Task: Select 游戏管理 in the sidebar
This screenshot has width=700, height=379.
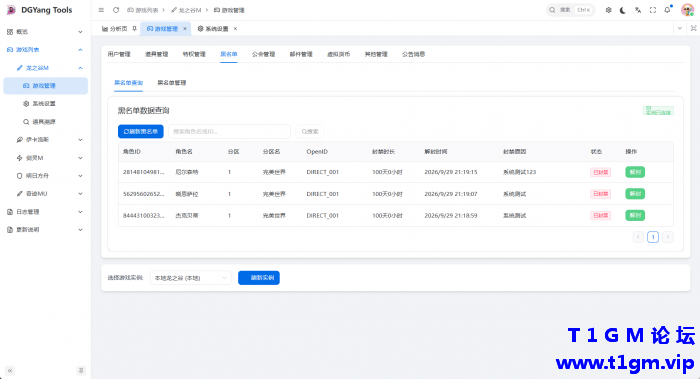Action: 45,86
